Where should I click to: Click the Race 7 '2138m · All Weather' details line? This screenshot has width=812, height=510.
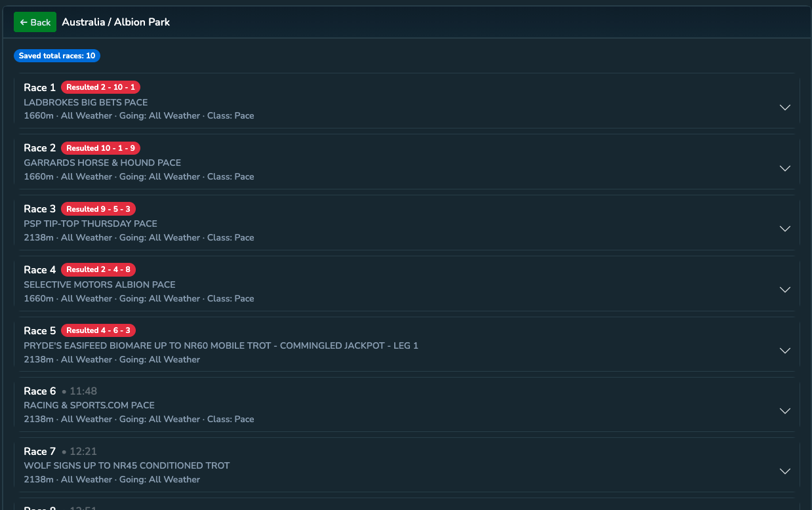coord(112,479)
